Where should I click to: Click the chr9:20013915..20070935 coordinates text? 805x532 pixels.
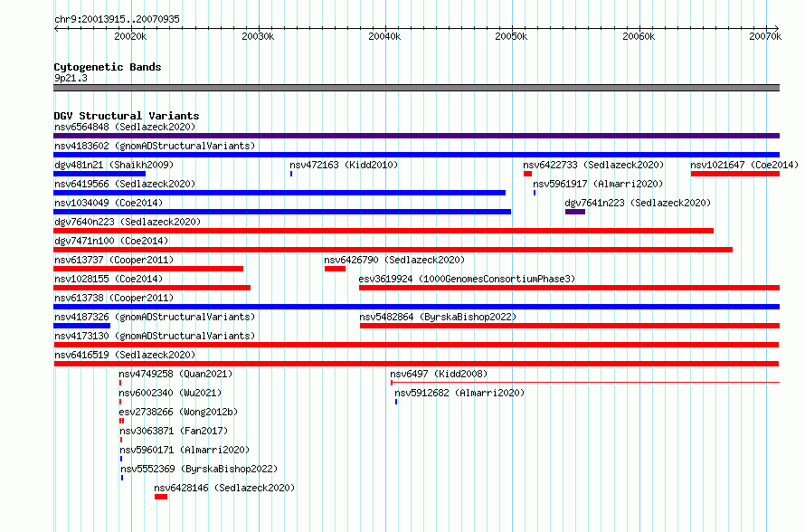click(117, 19)
